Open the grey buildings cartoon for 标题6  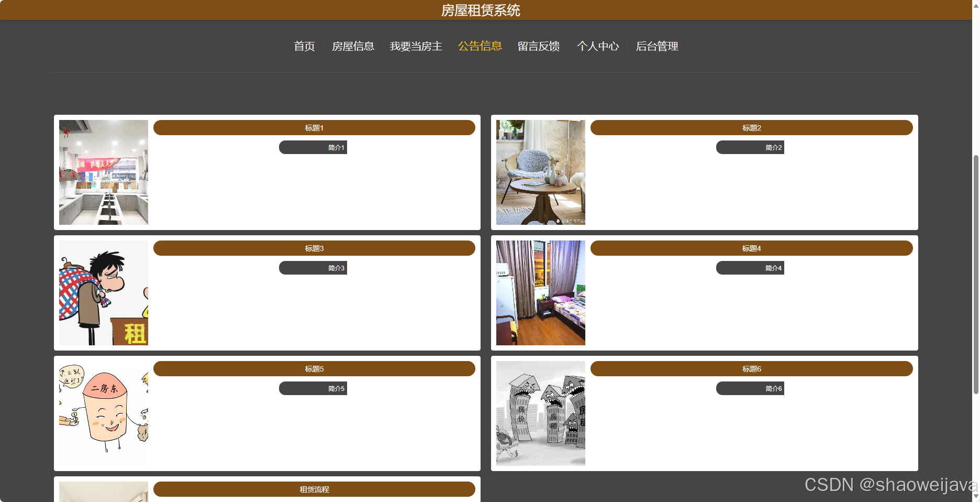[x=541, y=413]
